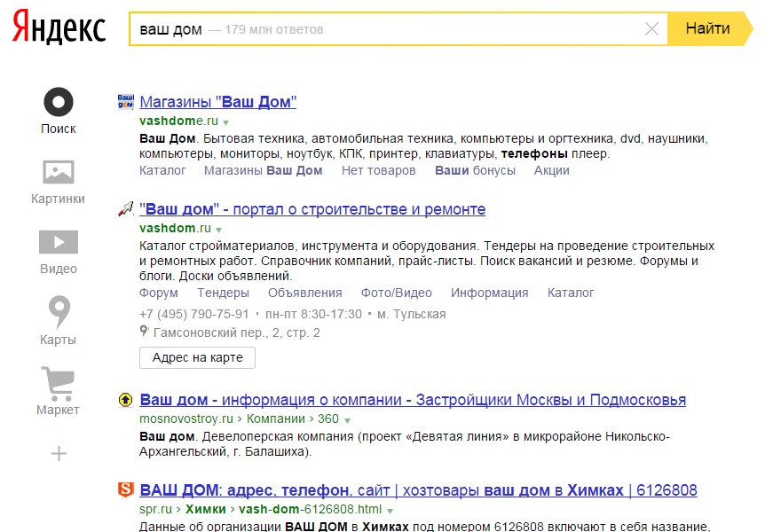Open the Карты map pin icon

59,311
